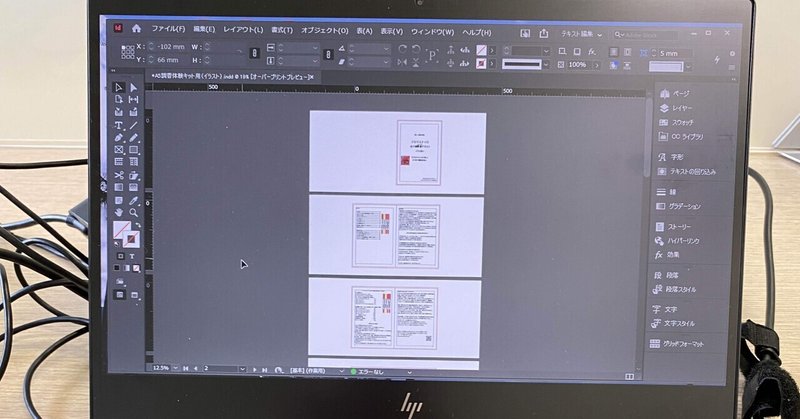
Task: Apply none button in toolbox
Action: [136, 268]
